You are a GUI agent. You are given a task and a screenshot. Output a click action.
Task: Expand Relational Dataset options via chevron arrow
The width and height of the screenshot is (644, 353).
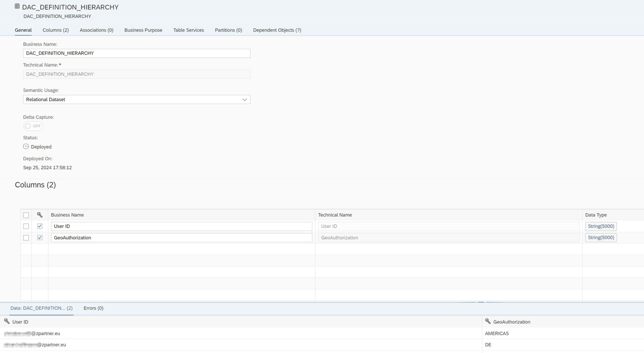pyautogui.click(x=245, y=100)
